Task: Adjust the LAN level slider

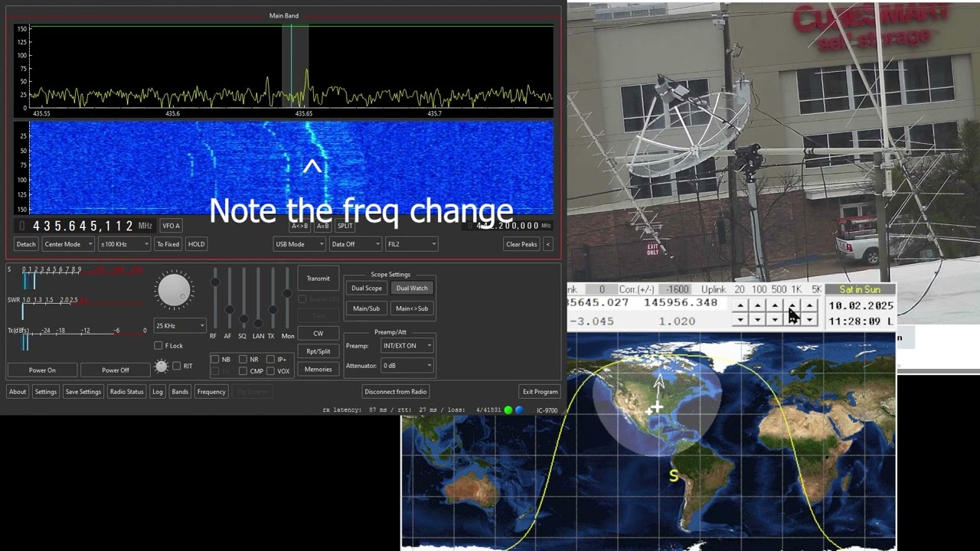Action: click(x=258, y=298)
